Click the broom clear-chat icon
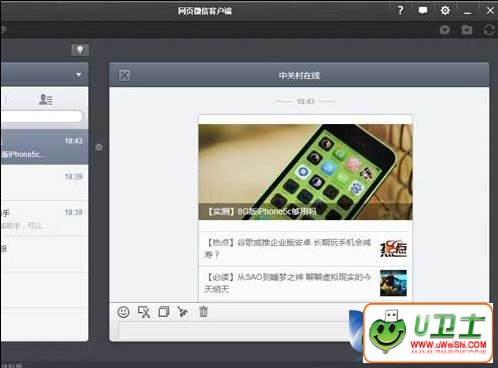The height and width of the screenshot is (368, 498). tap(183, 312)
